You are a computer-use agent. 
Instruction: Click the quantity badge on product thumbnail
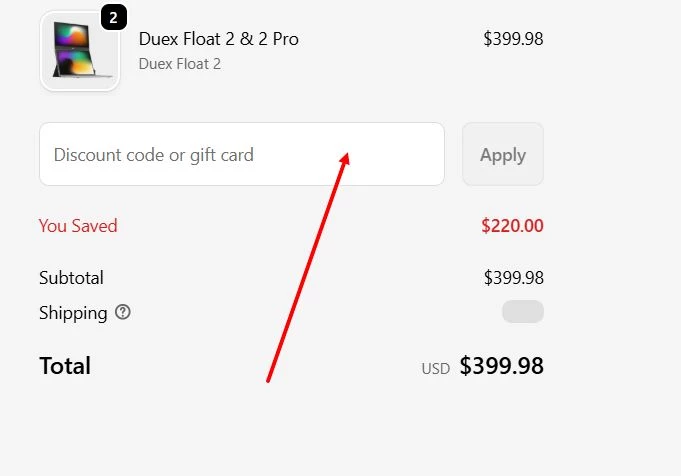point(114,17)
